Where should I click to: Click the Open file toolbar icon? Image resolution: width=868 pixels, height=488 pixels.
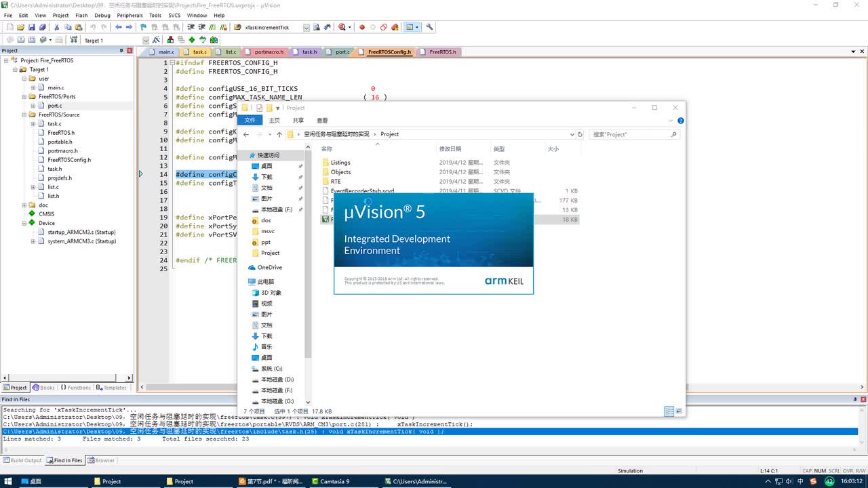click(x=20, y=27)
